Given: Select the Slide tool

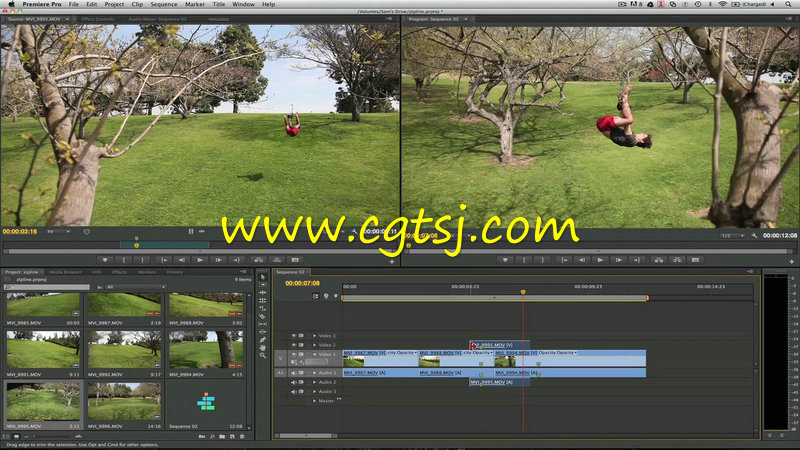Looking at the screenshot, I should pyautogui.click(x=263, y=332).
